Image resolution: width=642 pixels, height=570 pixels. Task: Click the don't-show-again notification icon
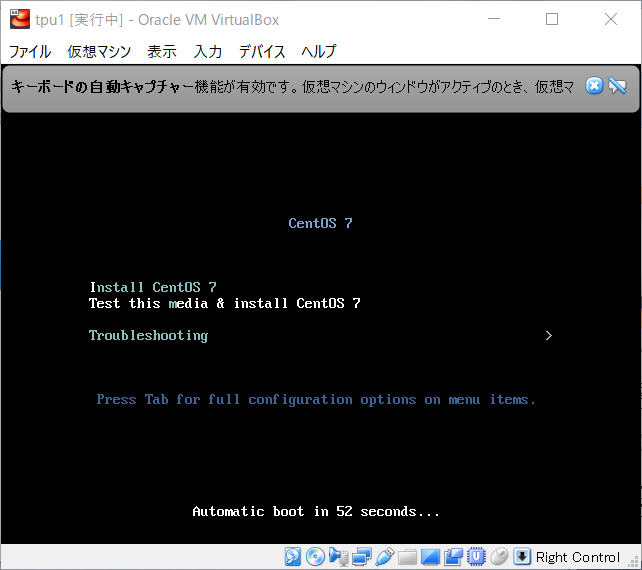(x=617, y=86)
